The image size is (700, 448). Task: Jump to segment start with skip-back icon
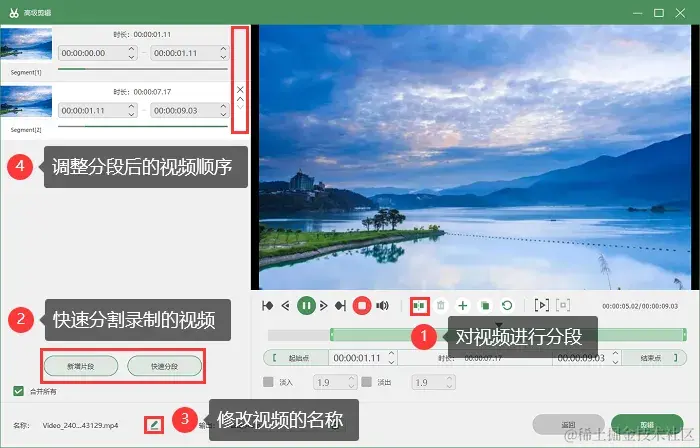click(x=268, y=306)
